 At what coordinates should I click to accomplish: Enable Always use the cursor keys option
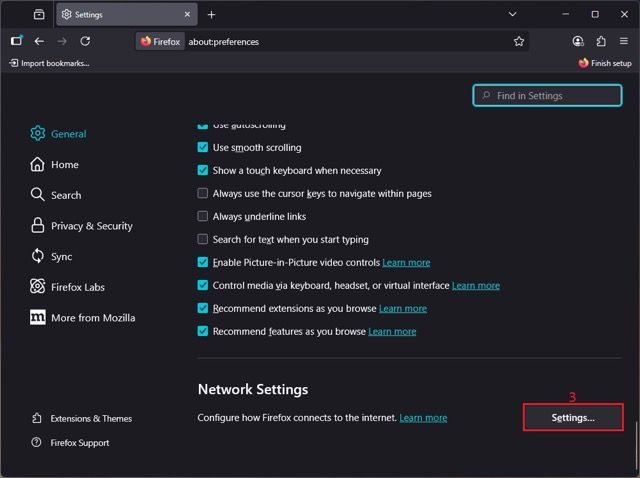click(203, 194)
